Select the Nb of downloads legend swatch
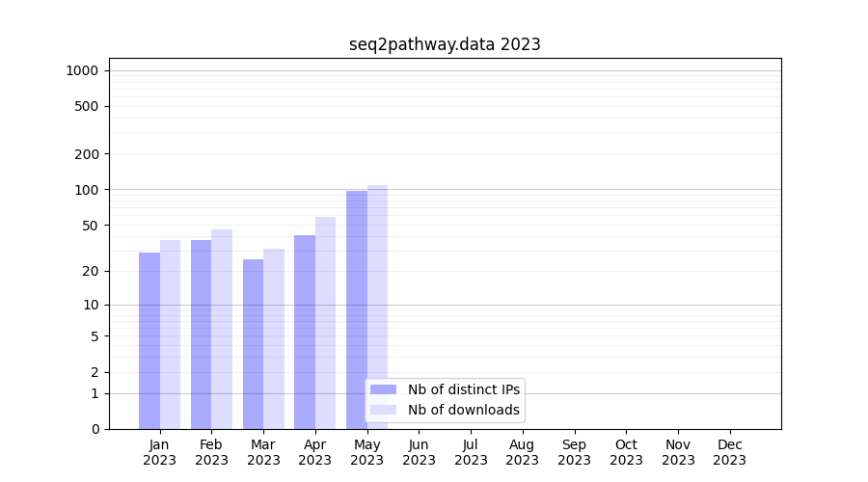Screen dimensions: 868x482 [383, 410]
